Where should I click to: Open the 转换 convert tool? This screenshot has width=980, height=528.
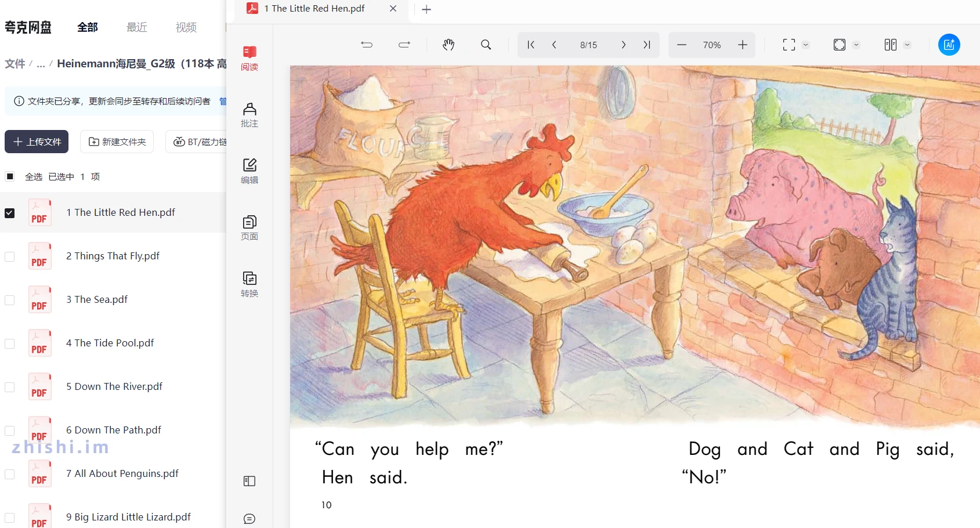(x=249, y=284)
